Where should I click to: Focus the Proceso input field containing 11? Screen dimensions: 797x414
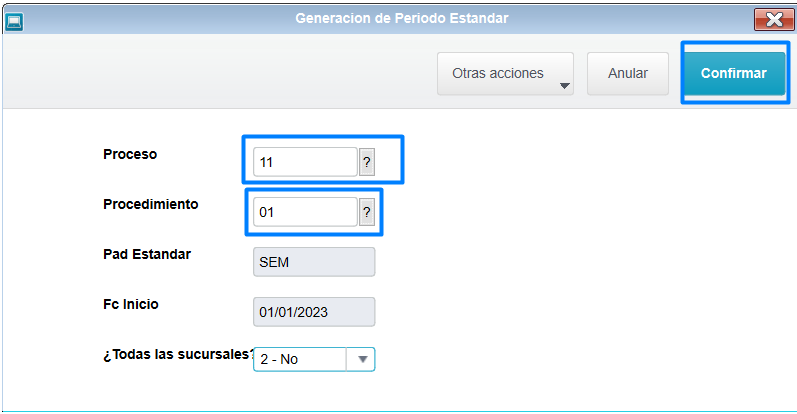point(305,162)
